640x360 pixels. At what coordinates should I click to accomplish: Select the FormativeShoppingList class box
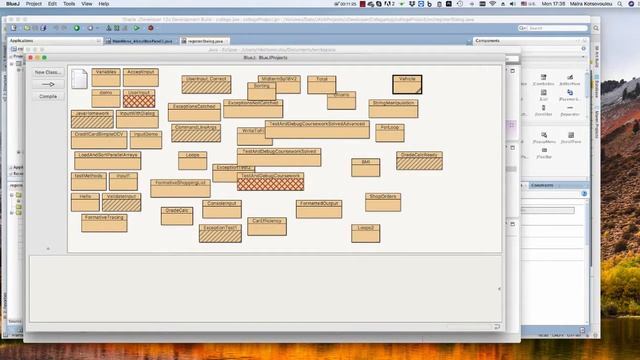pyautogui.click(x=180, y=189)
